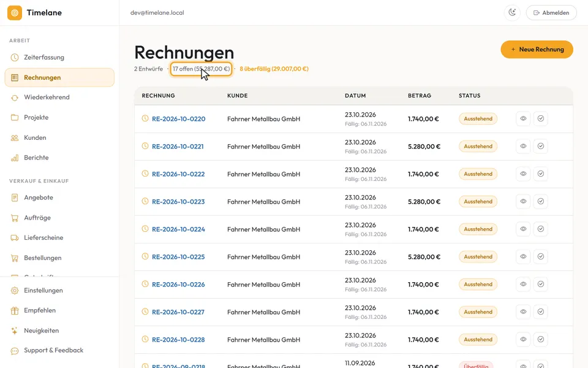Open invoice RE-2026-10-0220
This screenshot has width=588, height=368.
(178, 119)
